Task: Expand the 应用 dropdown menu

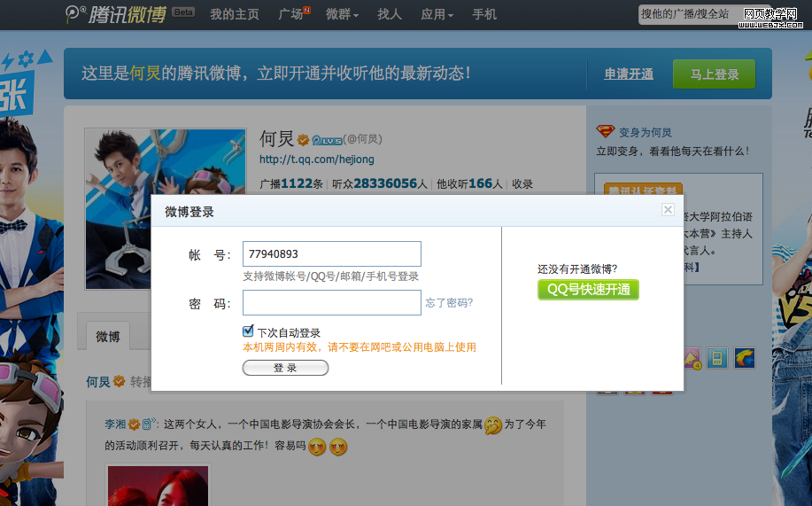Action: pos(437,14)
